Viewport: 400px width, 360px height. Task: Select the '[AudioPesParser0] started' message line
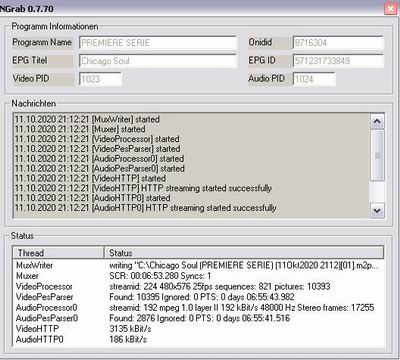100,168
